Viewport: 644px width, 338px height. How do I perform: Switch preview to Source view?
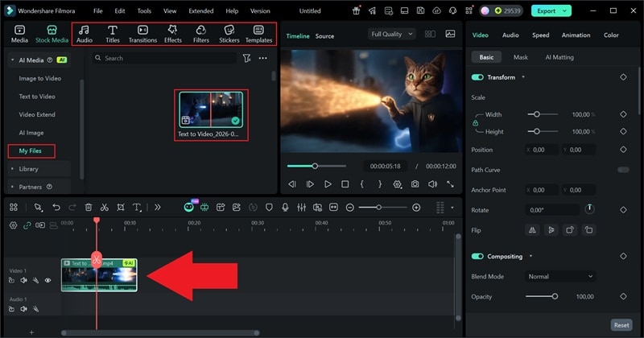[x=324, y=36]
